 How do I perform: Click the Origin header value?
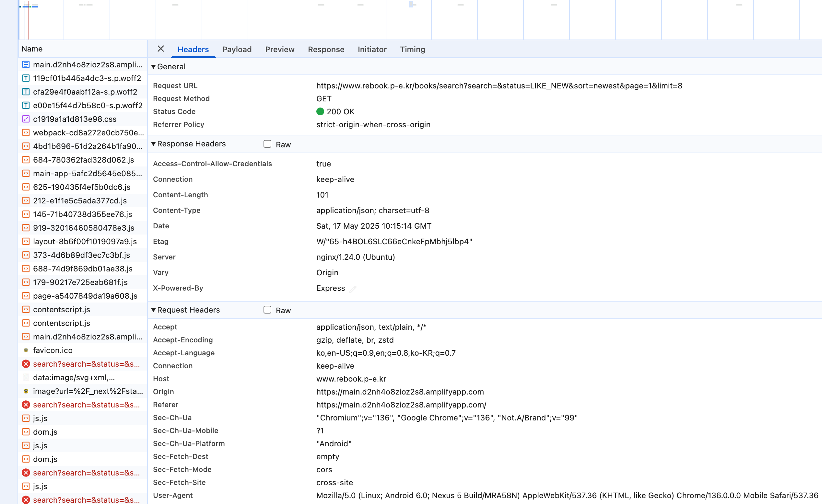pos(400,392)
